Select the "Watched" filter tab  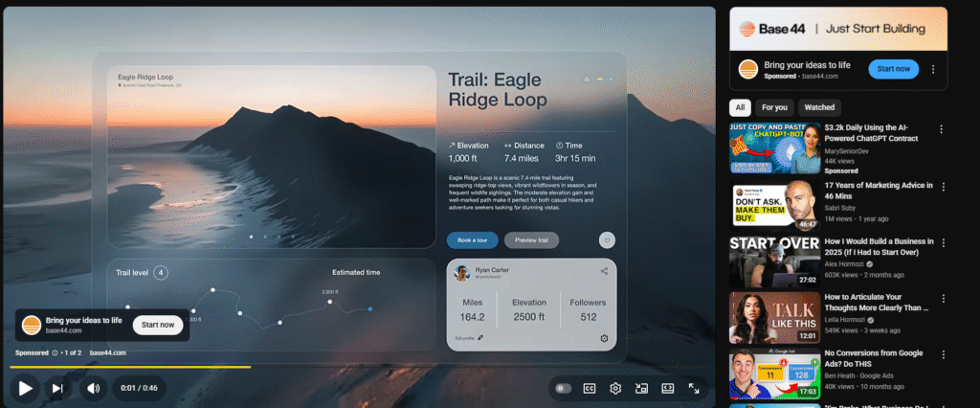point(819,107)
